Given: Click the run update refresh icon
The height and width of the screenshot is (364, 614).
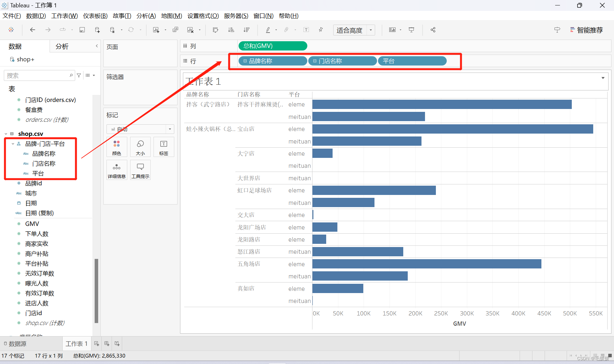Looking at the screenshot, I should [131, 30].
